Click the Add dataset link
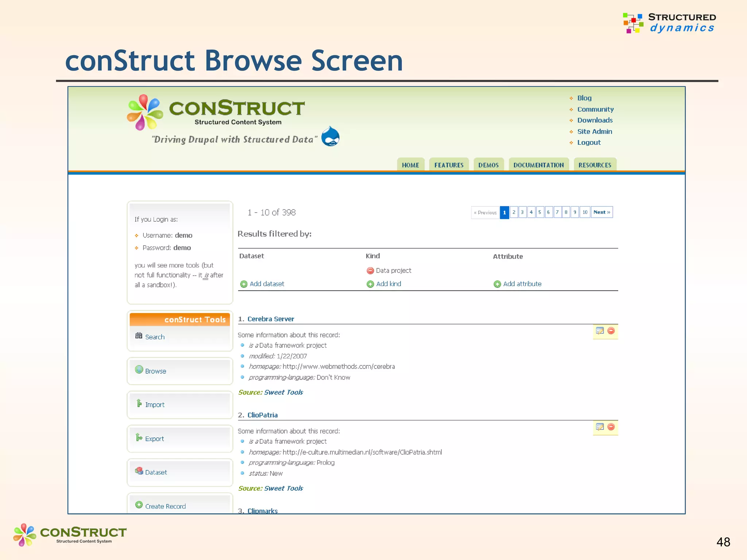The image size is (747, 560). pos(267,284)
